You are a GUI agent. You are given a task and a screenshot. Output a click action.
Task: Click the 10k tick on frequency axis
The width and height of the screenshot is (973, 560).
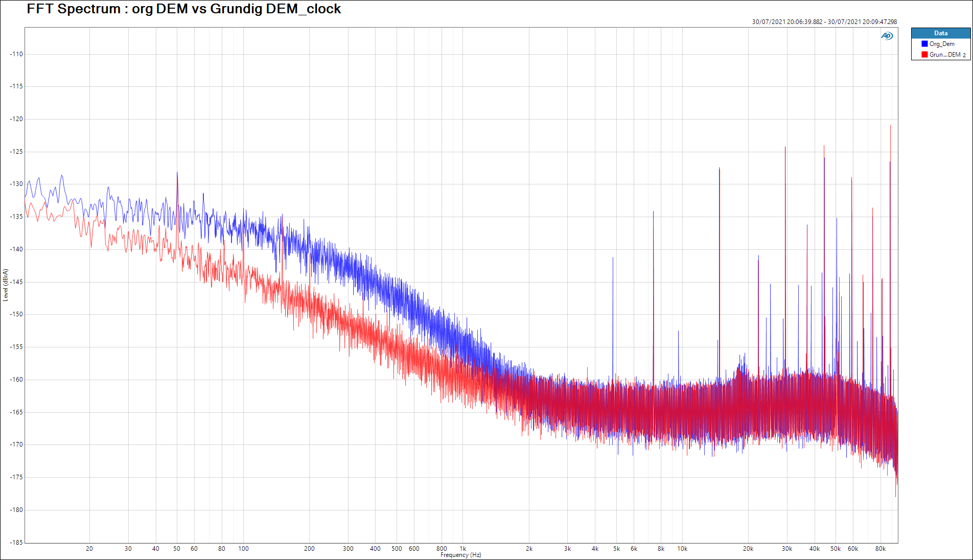[682, 549]
